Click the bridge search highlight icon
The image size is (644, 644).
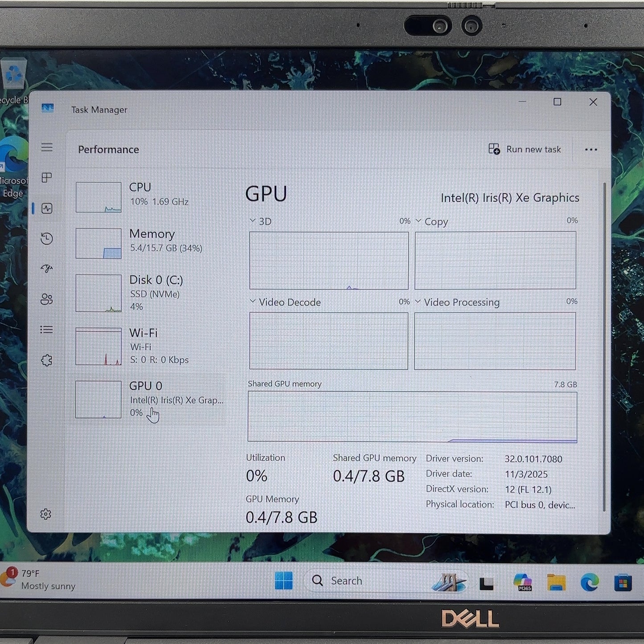point(449,582)
